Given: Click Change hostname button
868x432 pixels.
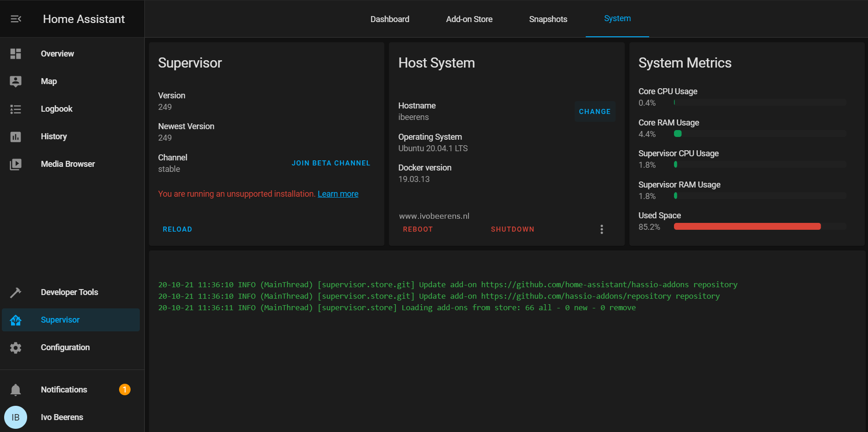Looking at the screenshot, I should pyautogui.click(x=594, y=112).
